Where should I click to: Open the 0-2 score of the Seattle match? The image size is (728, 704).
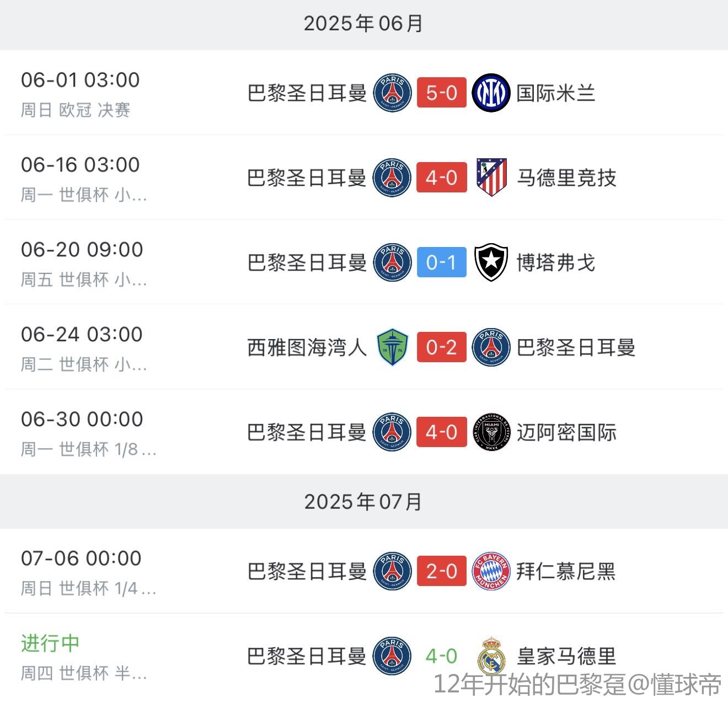(x=442, y=347)
